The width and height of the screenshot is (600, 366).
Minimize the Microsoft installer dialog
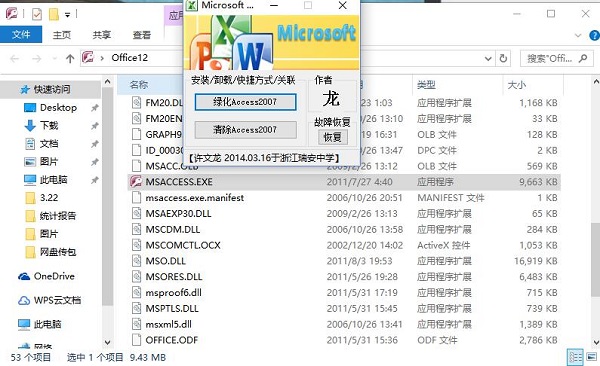tap(274, 5)
